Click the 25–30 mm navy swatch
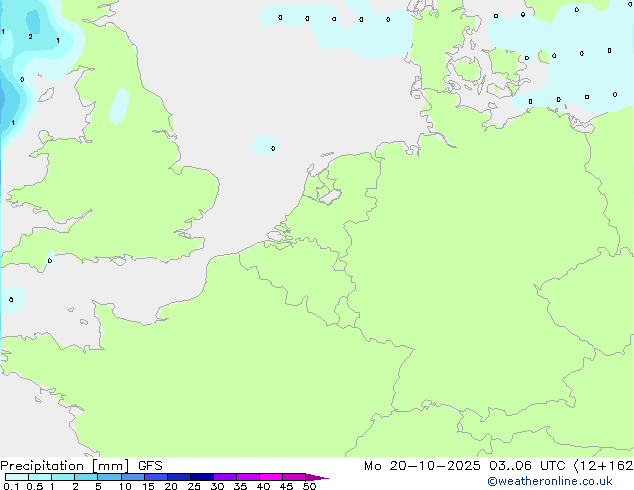 pyautogui.click(x=202, y=477)
